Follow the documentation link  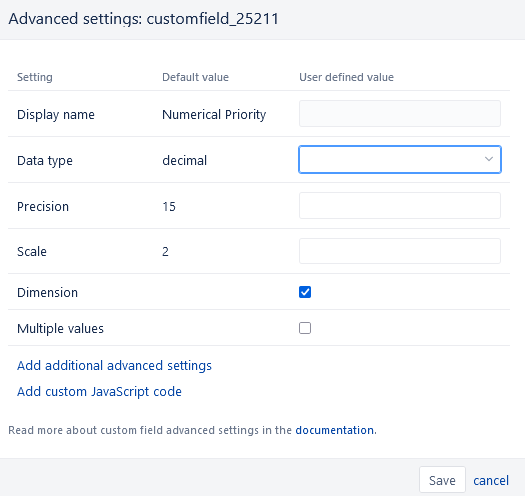click(334, 430)
